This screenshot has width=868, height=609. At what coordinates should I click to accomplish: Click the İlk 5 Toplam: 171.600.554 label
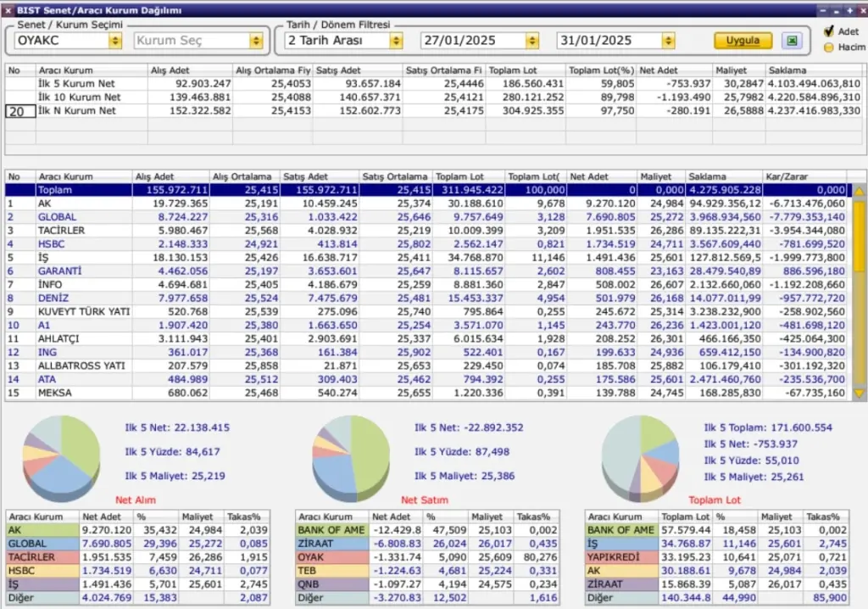click(x=768, y=427)
